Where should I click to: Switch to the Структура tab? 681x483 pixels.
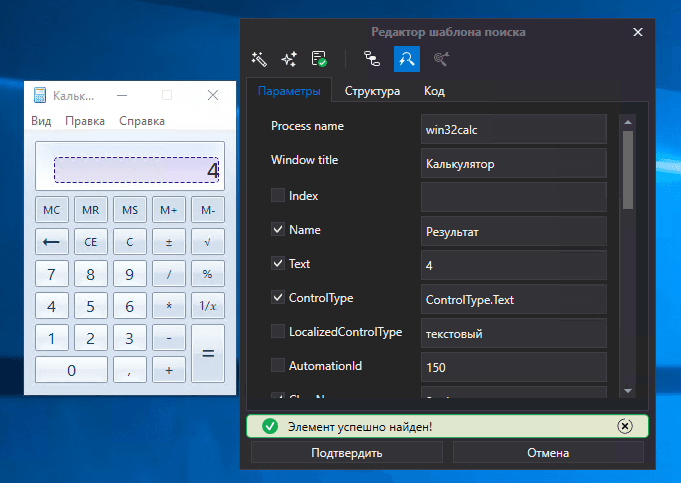[x=372, y=91]
